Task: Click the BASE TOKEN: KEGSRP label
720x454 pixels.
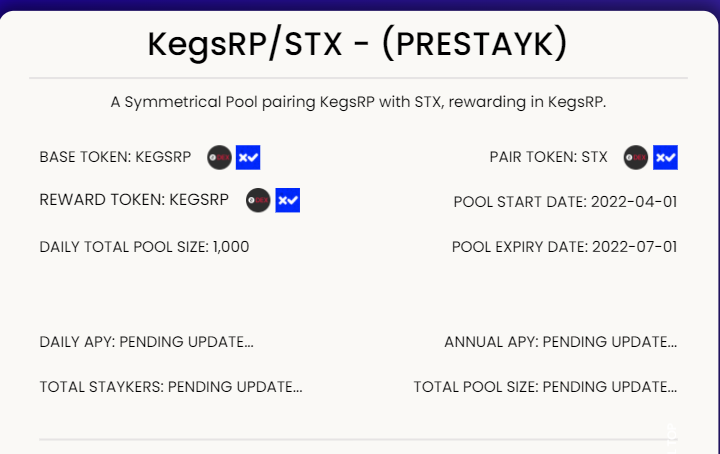Action: tap(115, 157)
